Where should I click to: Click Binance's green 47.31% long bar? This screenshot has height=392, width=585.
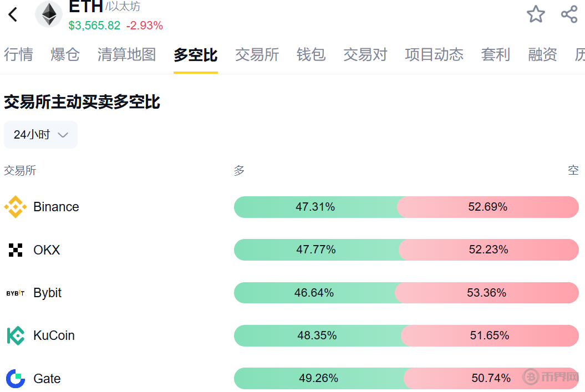click(315, 207)
